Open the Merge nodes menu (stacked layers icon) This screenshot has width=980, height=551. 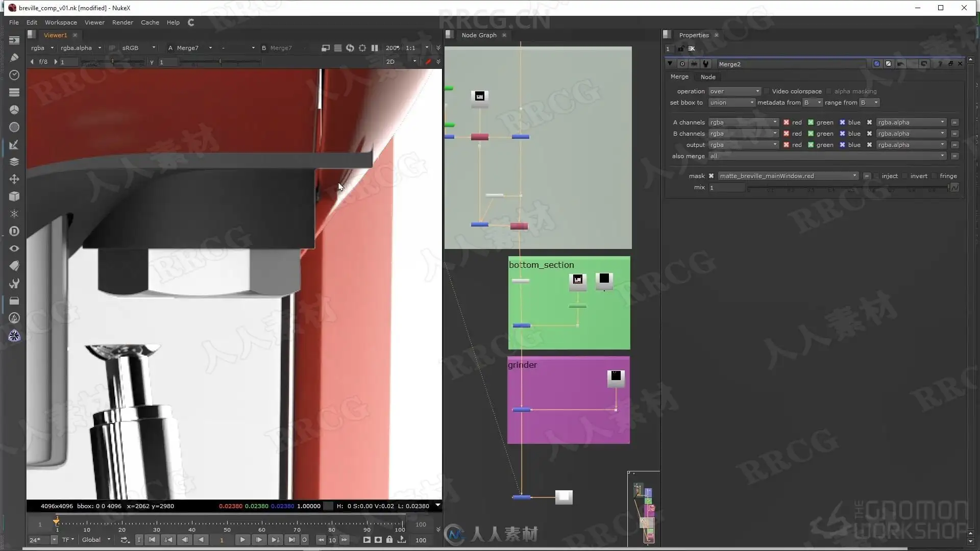click(14, 162)
